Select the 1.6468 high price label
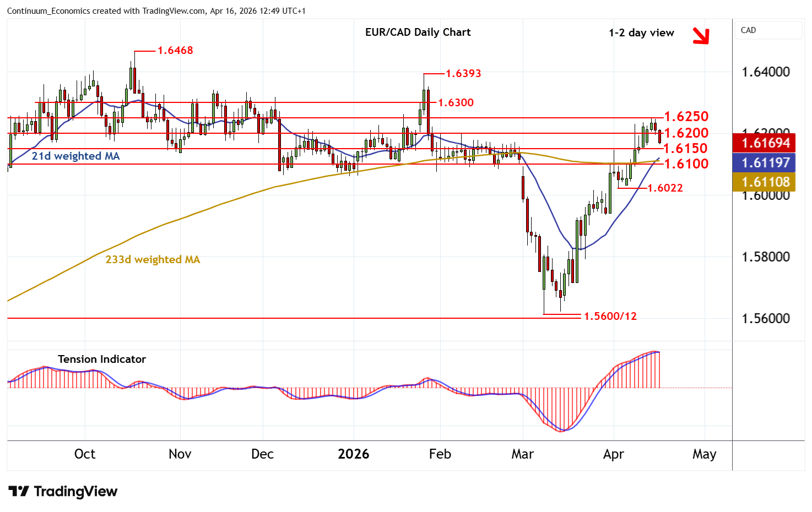The height and width of the screenshot is (512, 812). (175, 51)
